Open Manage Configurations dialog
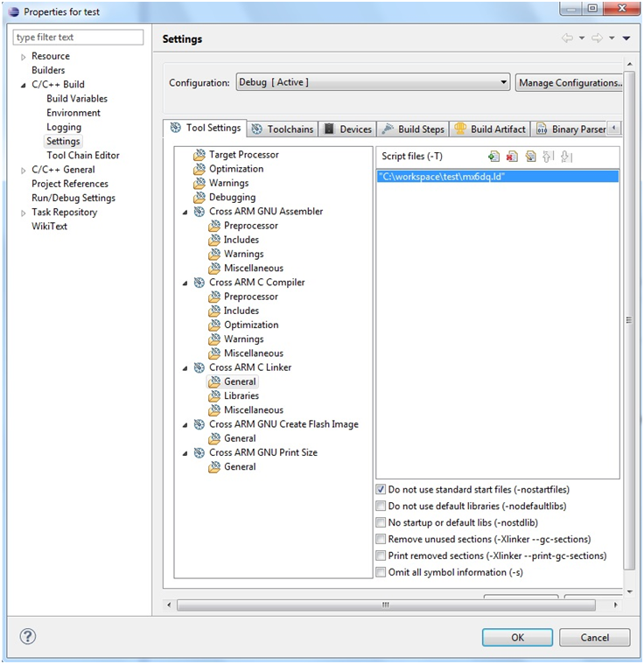The image size is (644, 664). [x=569, y=82]
